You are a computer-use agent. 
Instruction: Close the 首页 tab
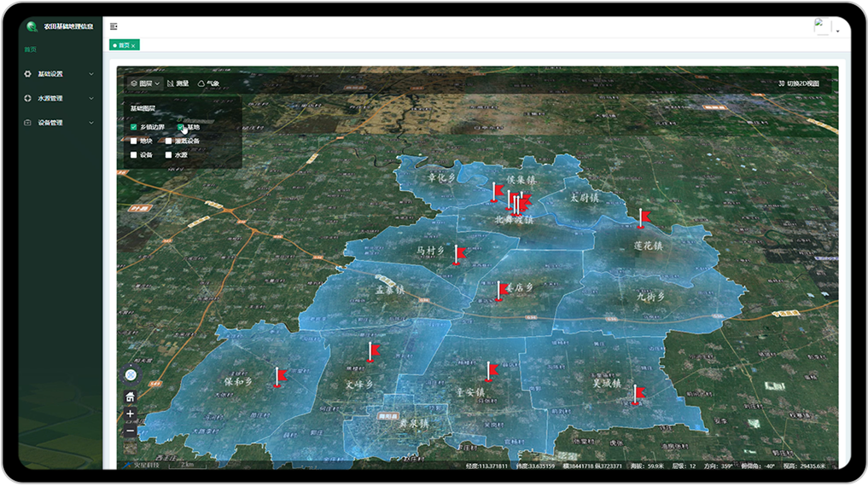[133, 45]
